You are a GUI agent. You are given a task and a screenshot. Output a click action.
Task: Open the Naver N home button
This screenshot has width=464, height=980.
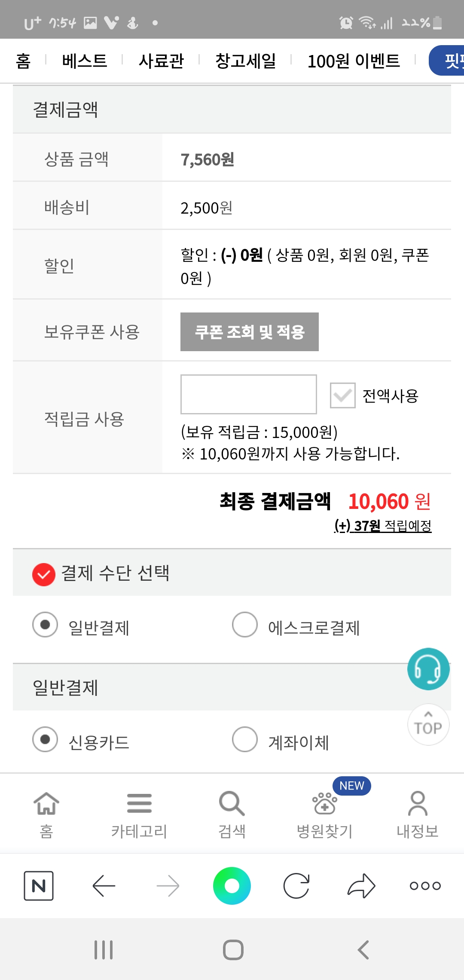click(x=39, y=885)
